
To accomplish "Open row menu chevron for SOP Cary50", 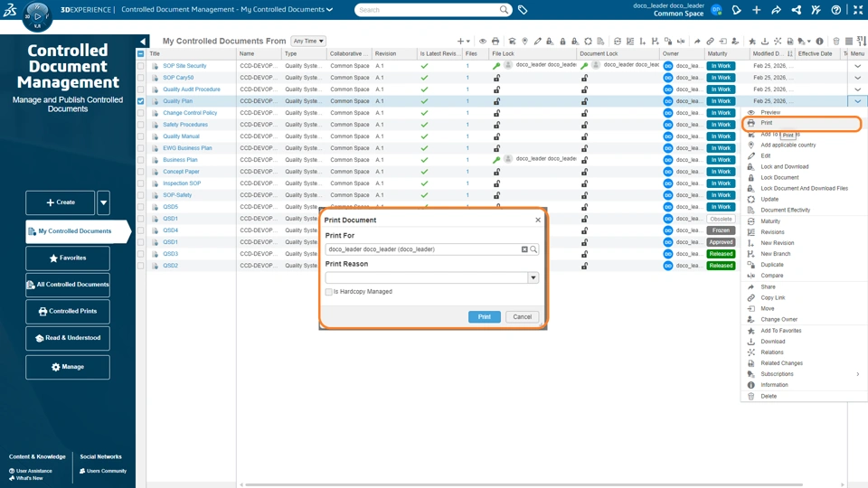I will pyautogui.click(x=857, y=78).
